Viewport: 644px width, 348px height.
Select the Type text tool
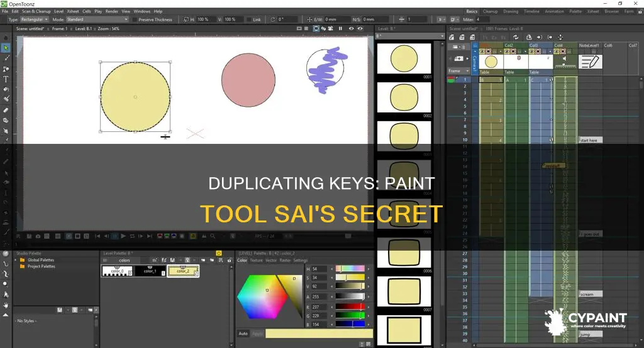6,79
